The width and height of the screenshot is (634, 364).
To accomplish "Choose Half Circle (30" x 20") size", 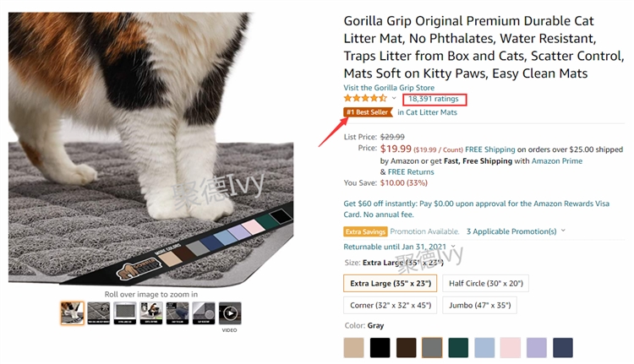I will click(485, 284).
